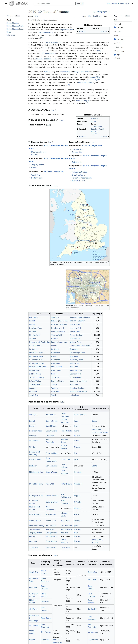Open the Notes contents entry

click(x=8, y=32)
